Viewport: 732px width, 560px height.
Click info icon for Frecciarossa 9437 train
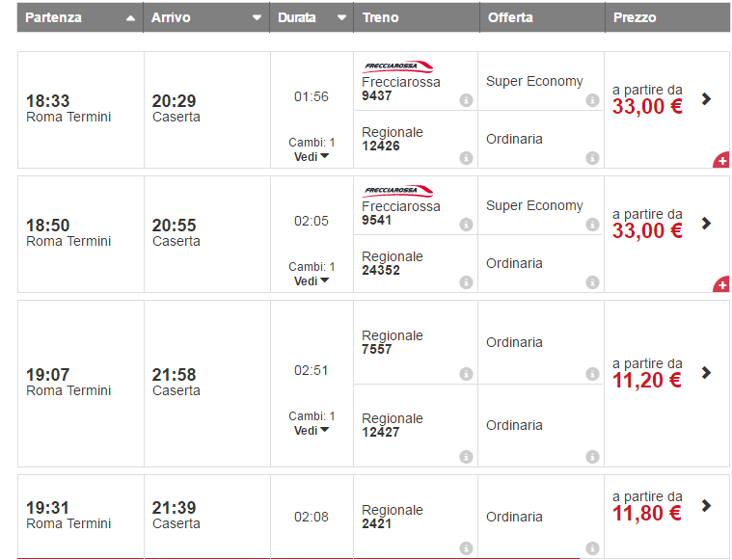[x=466, y=100]
